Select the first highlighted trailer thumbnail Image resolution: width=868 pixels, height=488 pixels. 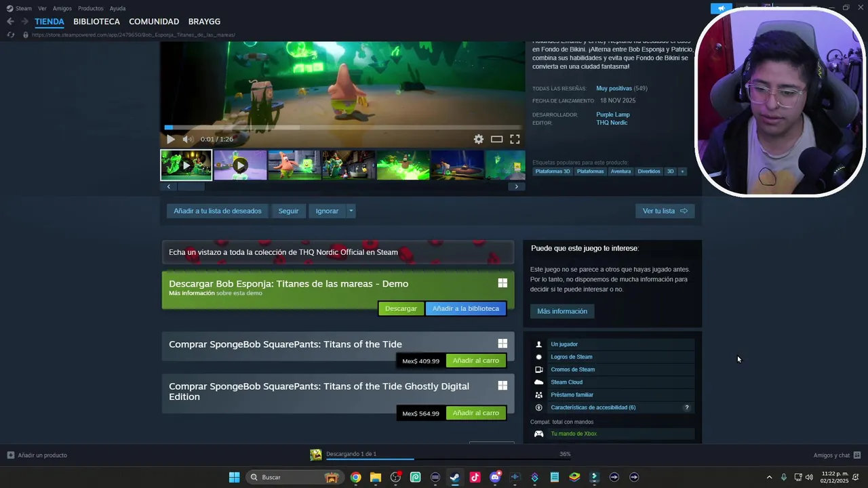pyautogui.click(x=186, y=165)
